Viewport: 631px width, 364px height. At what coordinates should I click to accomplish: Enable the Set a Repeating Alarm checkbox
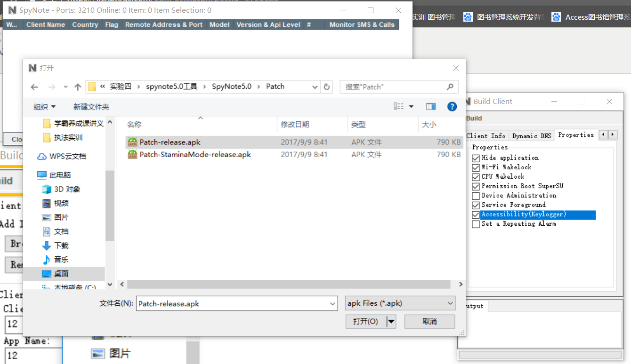pyautogui.click(x=476, y=224)
